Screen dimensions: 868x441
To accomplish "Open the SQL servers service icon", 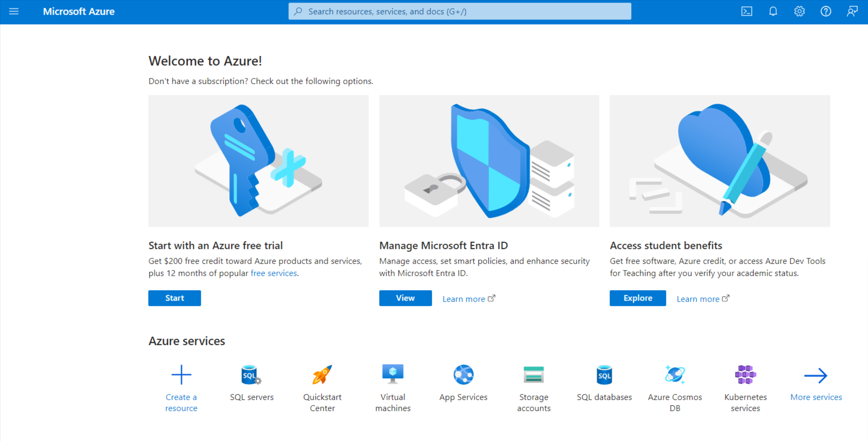I will click(x=252, y=375).
